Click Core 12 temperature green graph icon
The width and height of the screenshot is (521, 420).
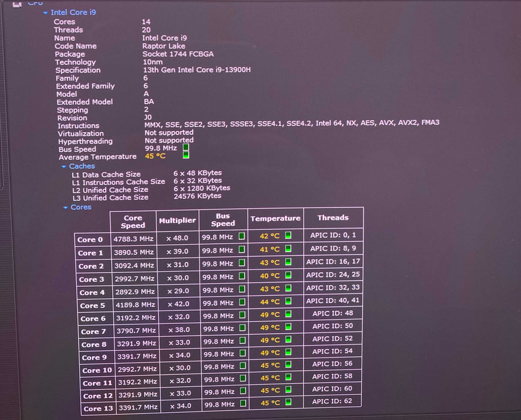point(288,389)
